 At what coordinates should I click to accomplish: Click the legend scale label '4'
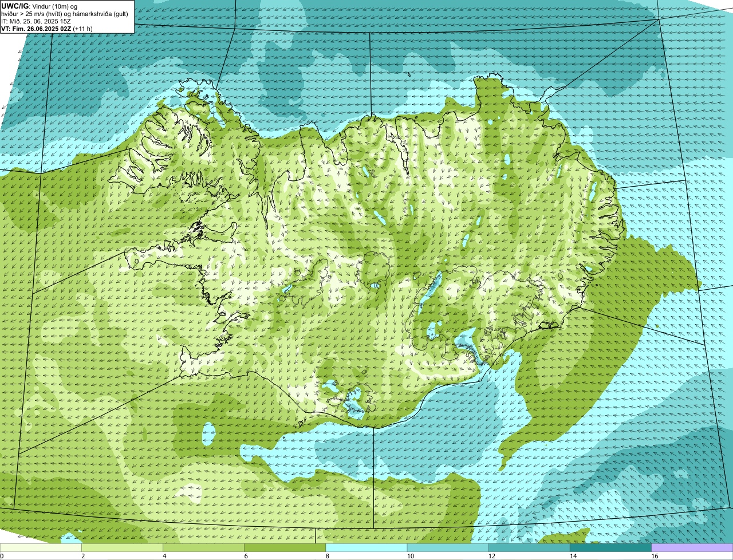164,556
